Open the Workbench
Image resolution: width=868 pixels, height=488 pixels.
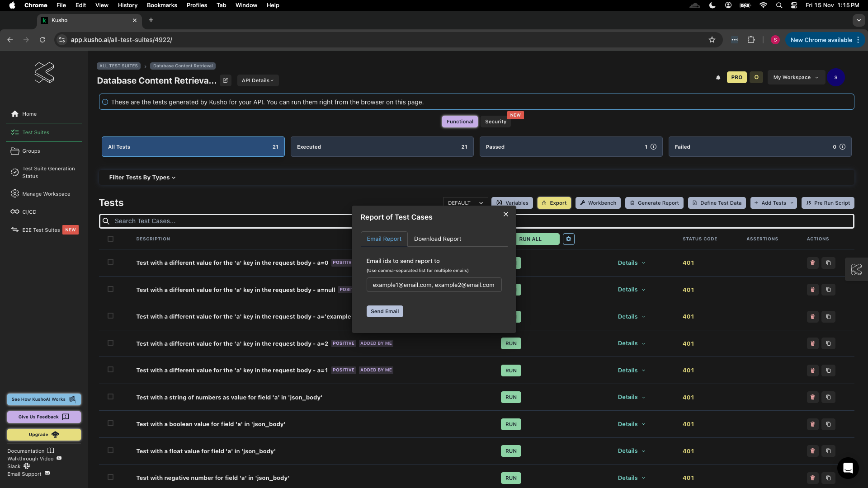[x=598, y=203]
